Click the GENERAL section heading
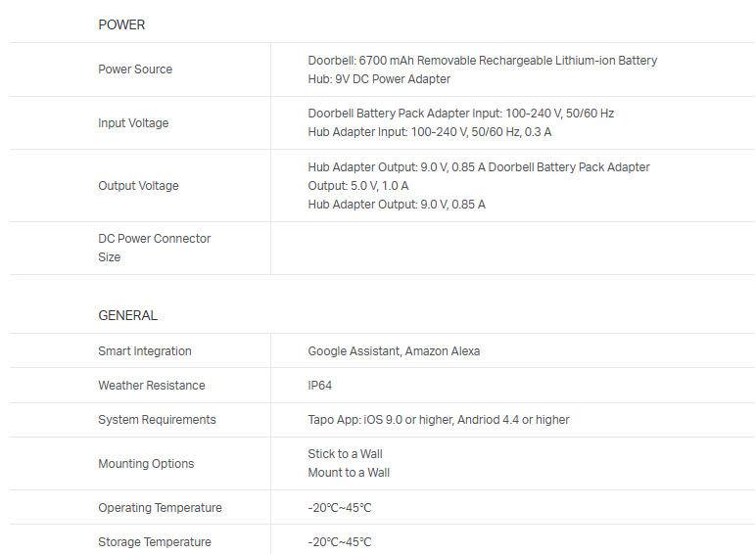The width and height of the screenshot is (756, 554). coord(127,316)
